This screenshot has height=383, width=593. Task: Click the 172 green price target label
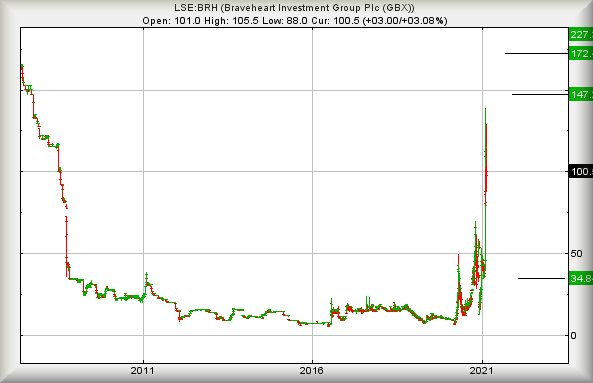pos(581,54)
